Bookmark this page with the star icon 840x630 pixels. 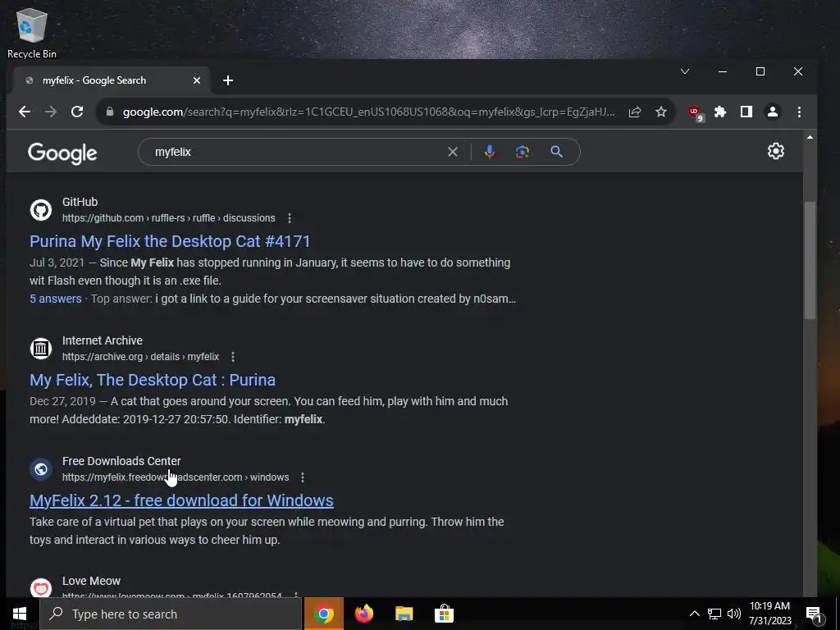661,112
